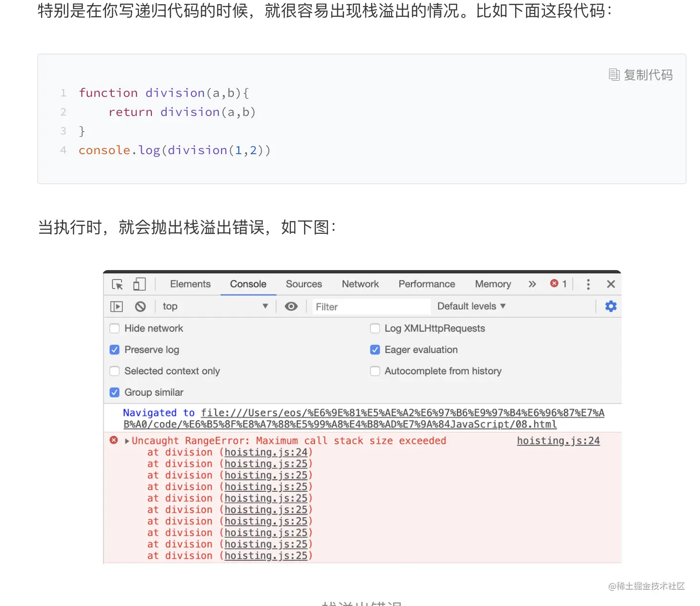Uncheck the Group similar checkbox
The width and height of the screenshot is (700, 606).
tap(115, 392)
